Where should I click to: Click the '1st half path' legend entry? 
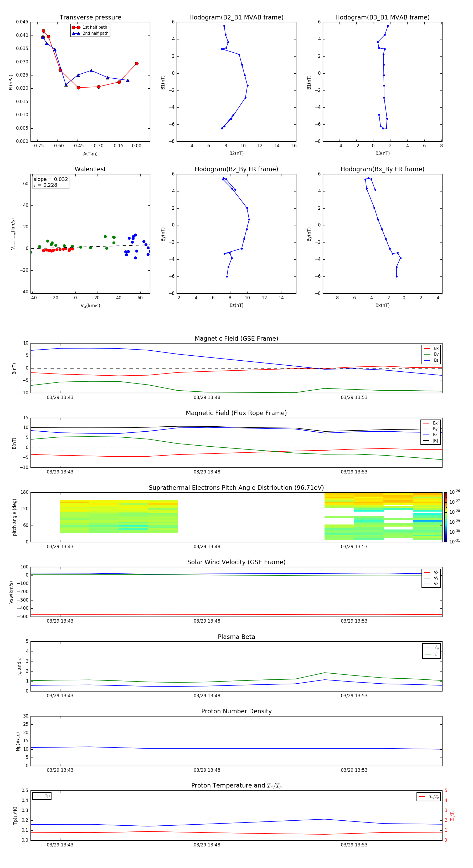point(90,27)
